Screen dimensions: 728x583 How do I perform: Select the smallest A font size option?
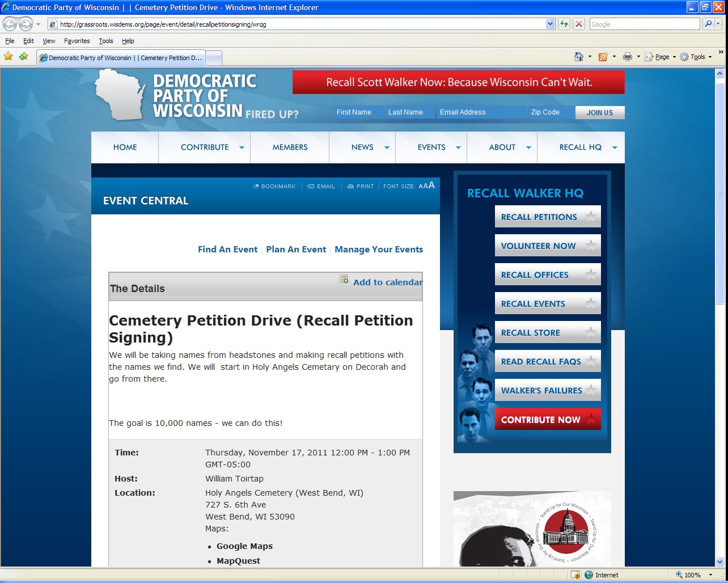421,186
